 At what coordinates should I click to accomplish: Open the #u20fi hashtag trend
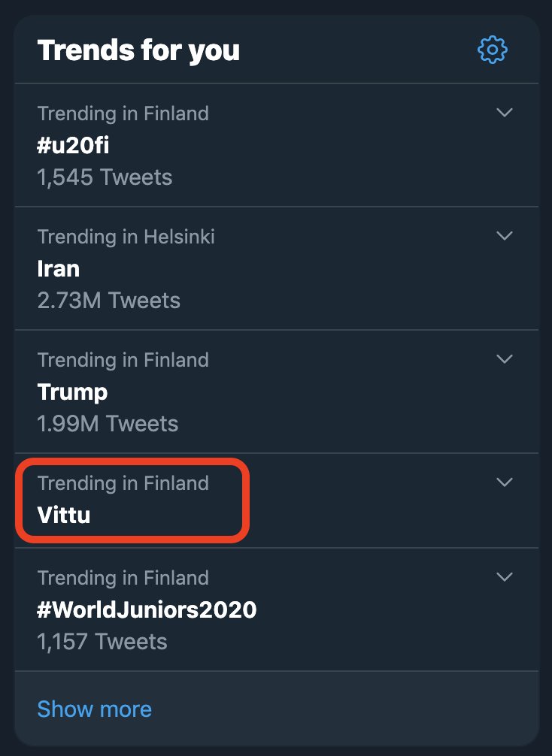(x=74, y=145)
